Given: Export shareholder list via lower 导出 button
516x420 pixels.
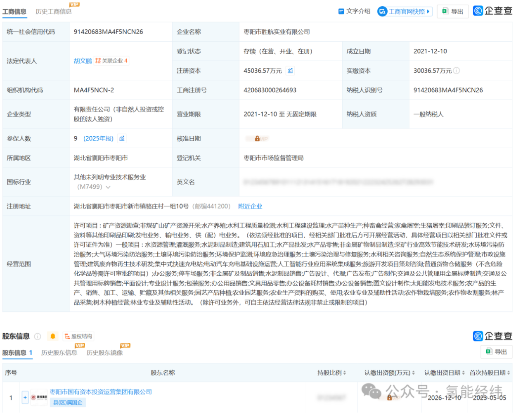Looking at the screenshot, I should point(497,351).
